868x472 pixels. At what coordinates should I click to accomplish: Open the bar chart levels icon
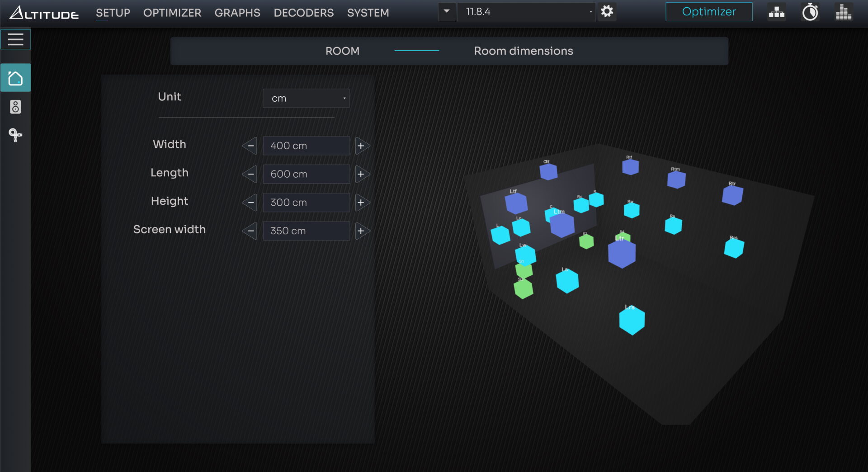point(843,12)
